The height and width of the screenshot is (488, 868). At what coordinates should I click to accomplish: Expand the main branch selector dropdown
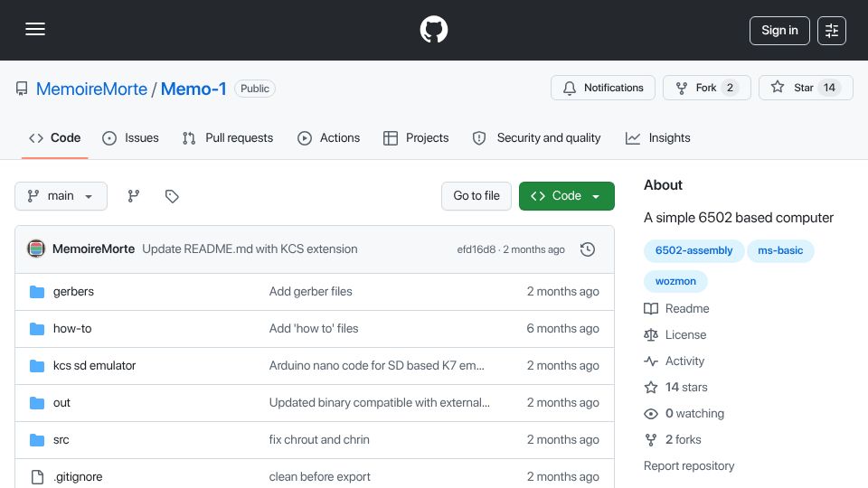click(x=61, y=196)
